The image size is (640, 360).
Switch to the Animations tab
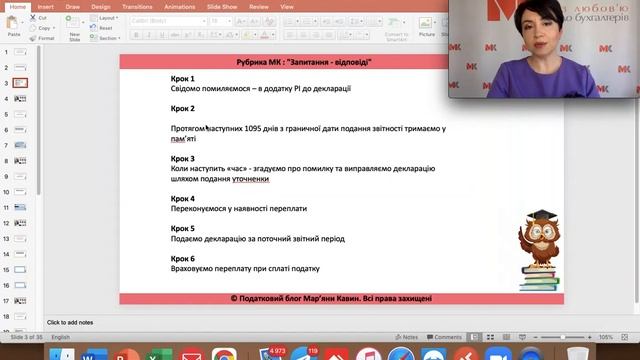tap(180, 7)
